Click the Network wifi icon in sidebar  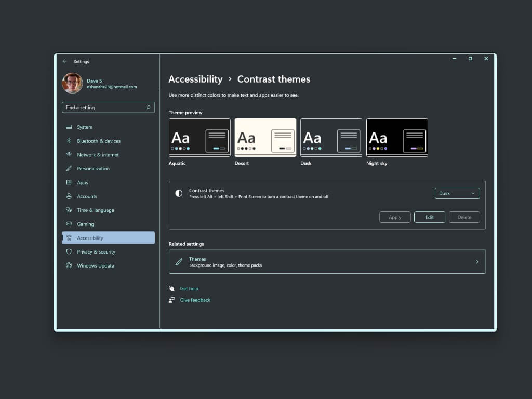[69, 155]
